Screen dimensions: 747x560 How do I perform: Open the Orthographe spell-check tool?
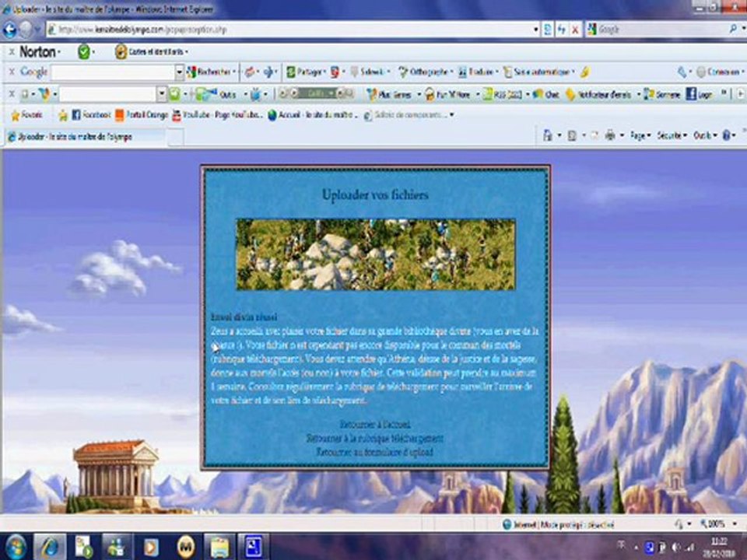pos(426,72)
